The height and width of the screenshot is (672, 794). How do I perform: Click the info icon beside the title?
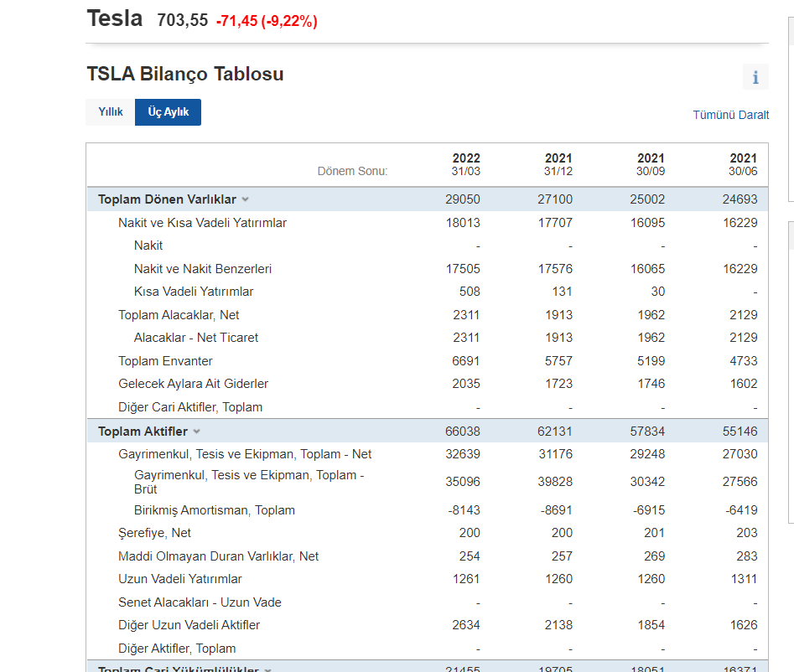(755, 77)
